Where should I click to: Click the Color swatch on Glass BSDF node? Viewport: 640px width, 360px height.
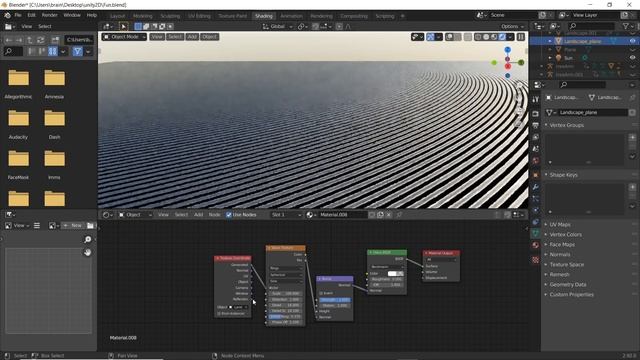(395, 273)
